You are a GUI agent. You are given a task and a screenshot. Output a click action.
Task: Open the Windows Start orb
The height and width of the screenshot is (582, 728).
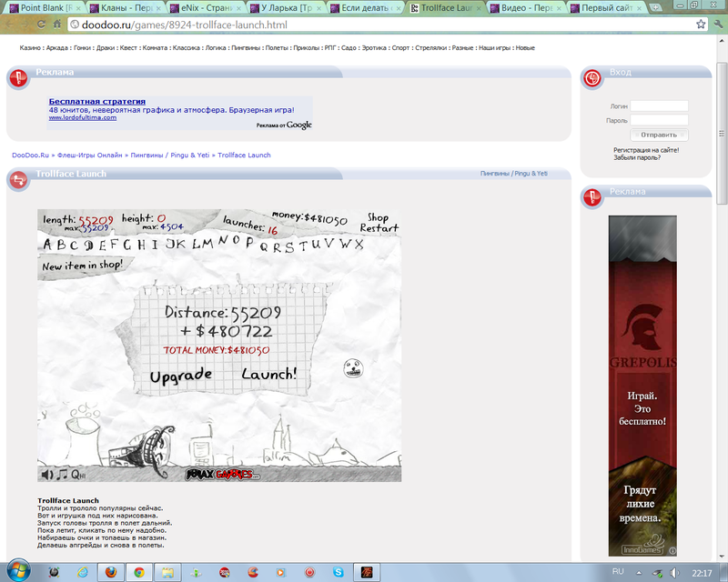point(18,570)
